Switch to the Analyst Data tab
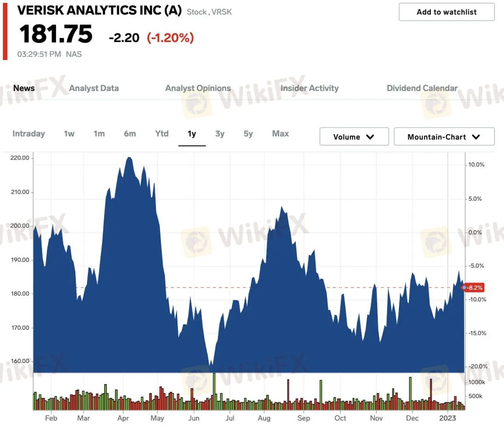Viewport: 504px width, 428px height. pyautogui.click(x=94, y=88)
